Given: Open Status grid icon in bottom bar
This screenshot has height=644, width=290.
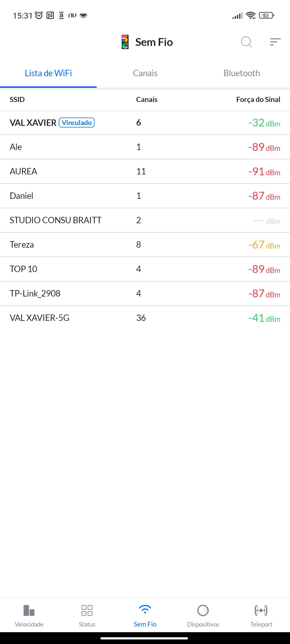Looking at the screenshot, I should click(87, 610).
